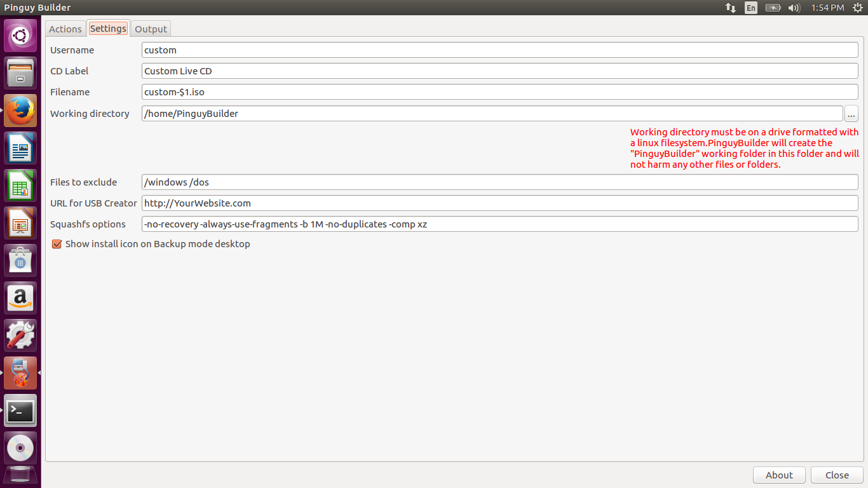This screenshot has height=488, width=868.
Task: Click the Squashfs options text field
Action: [x=499, y=224]
